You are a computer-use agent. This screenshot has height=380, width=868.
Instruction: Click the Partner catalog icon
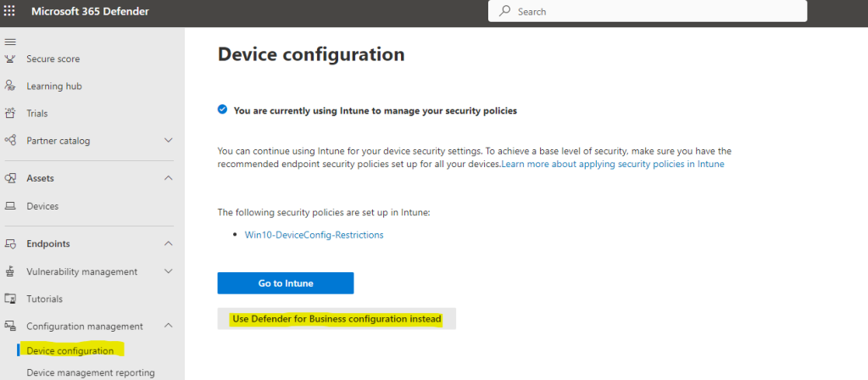10,140
